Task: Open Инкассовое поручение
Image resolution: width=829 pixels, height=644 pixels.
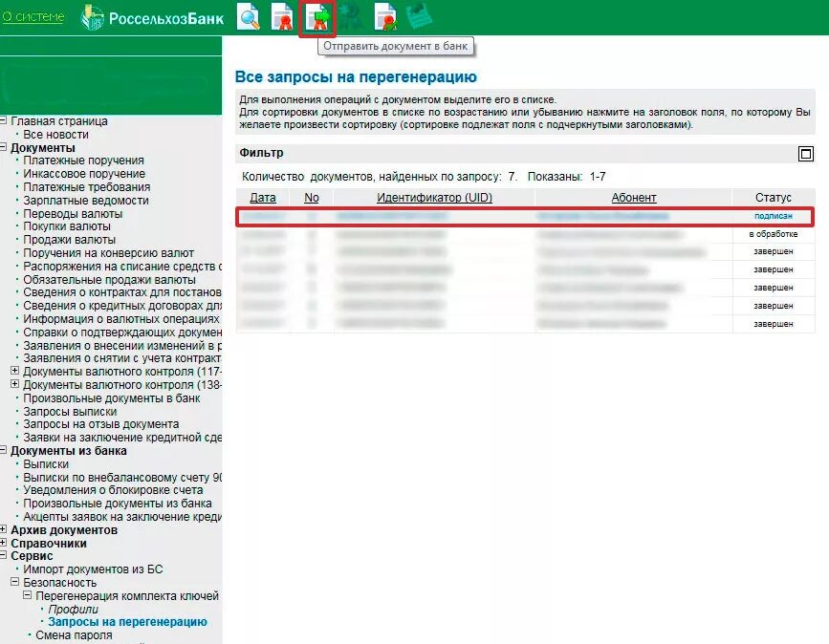Action: pyautogui.click(x=84, y=174)
